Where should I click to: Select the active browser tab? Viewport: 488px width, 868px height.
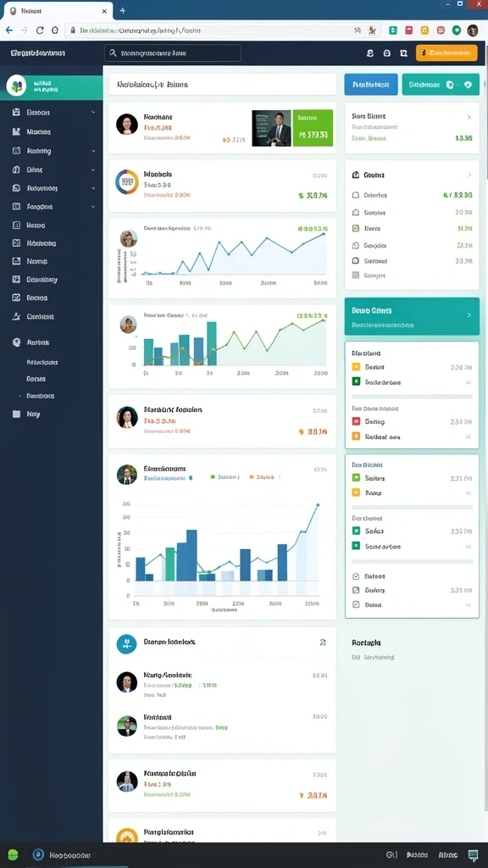pyautogui.click(x=57, y=10)
